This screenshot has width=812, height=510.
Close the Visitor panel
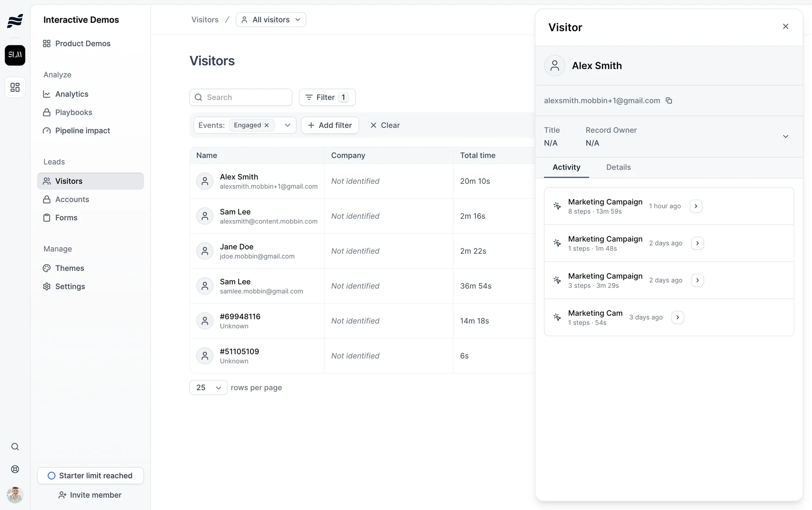[785, 27]
